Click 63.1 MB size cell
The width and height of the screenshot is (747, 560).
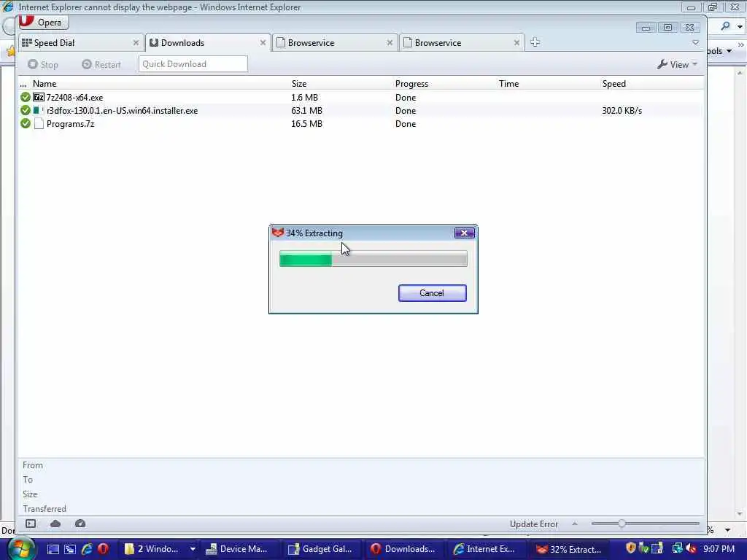coord(307,111)
